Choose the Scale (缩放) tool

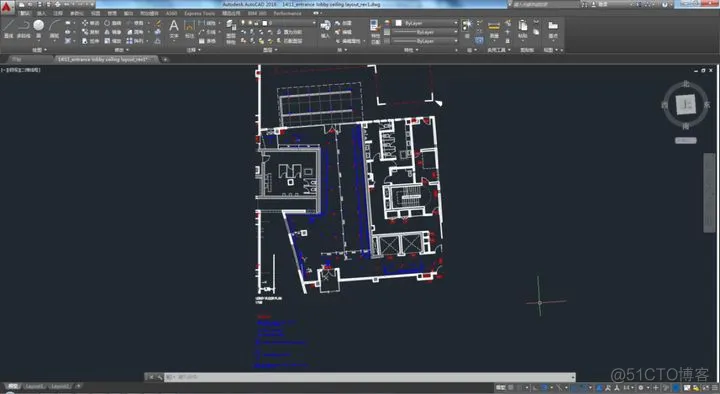tap(112, 41)
